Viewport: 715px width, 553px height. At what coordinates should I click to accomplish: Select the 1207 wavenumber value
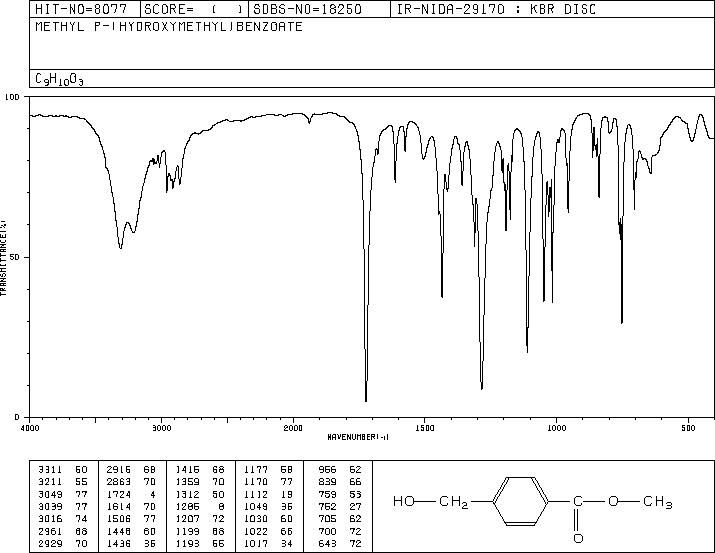point(187,519)
